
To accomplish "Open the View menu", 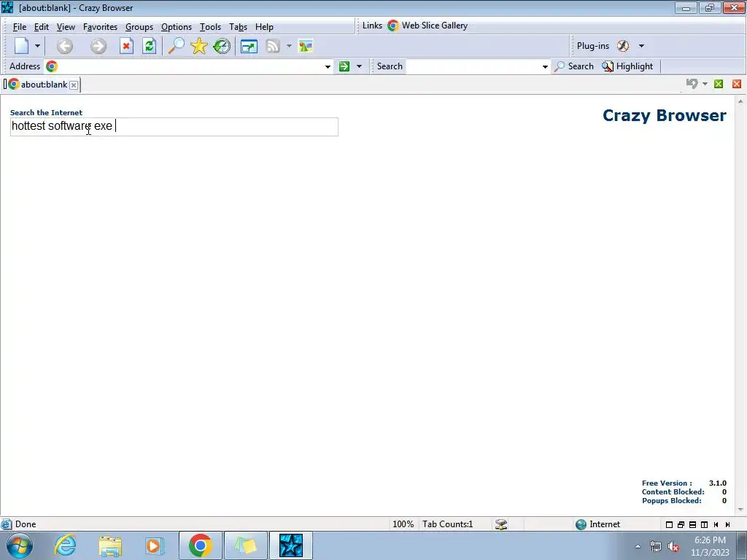I will pyautogui.click(x=66, y=27).
